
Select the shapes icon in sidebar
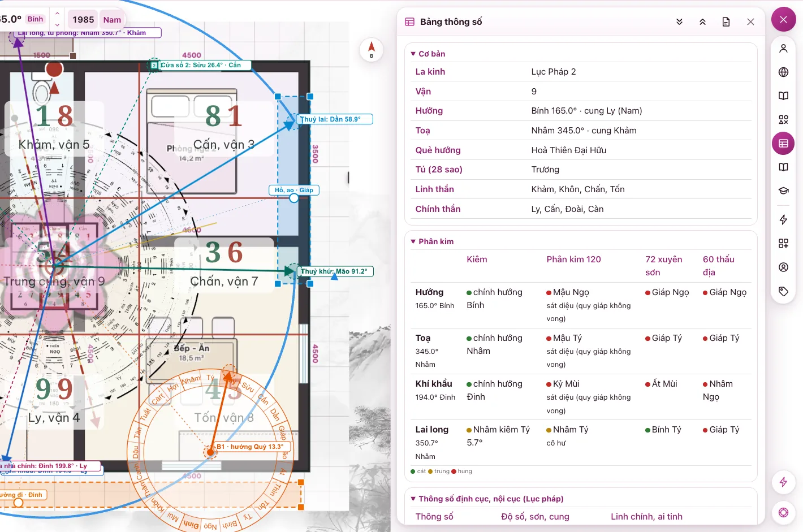tap(783, 120)
